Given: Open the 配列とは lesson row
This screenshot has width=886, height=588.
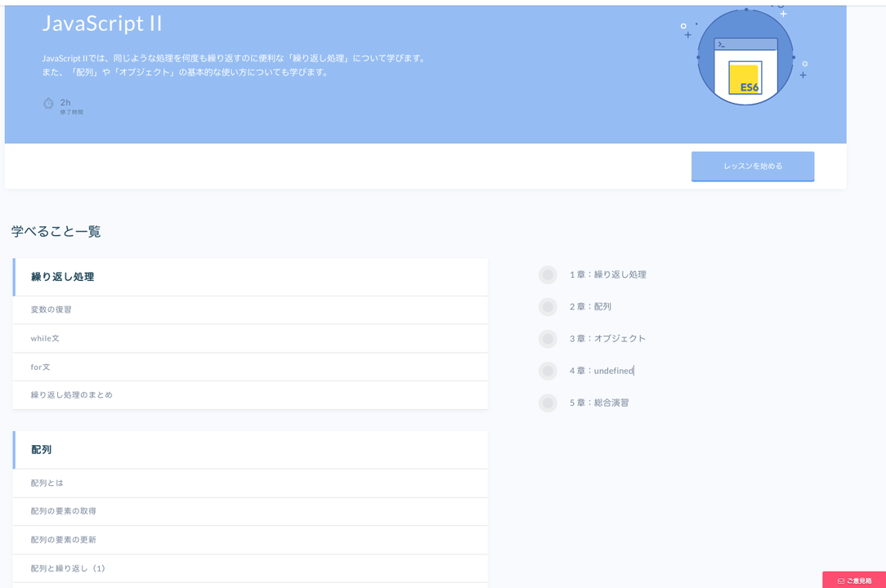Looking at the screenshot, I should coord(250,483).
